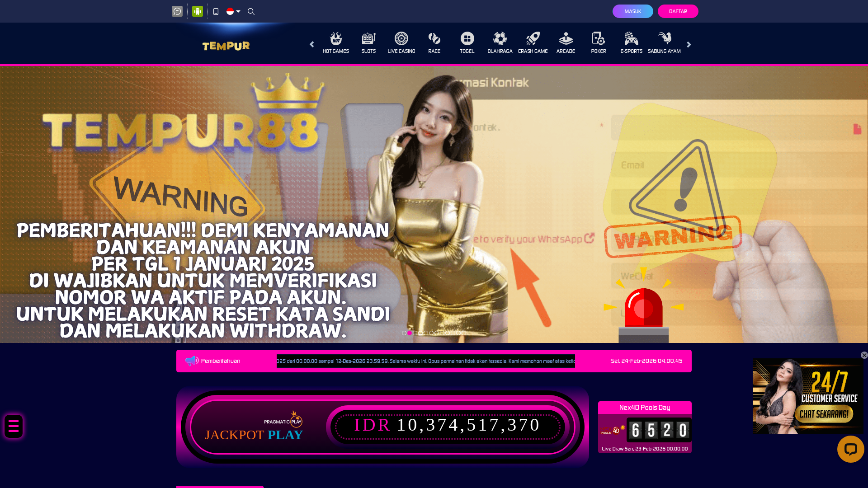The width and height of the screenshot is (868, 488).
Task: Select the last banner carousel dot
Action: click(464, 333)
